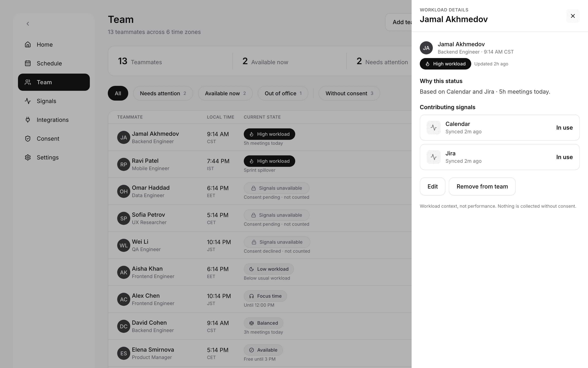The width and height of the screenshot is (588, 368).
Task: Select Aisha Khan's name in table
Action: [x=147, y=269]
